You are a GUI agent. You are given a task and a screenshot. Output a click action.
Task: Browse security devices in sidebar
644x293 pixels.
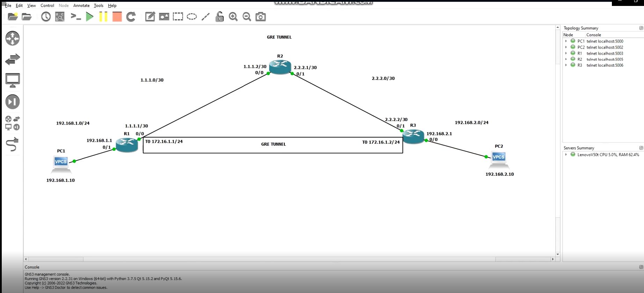13,102
